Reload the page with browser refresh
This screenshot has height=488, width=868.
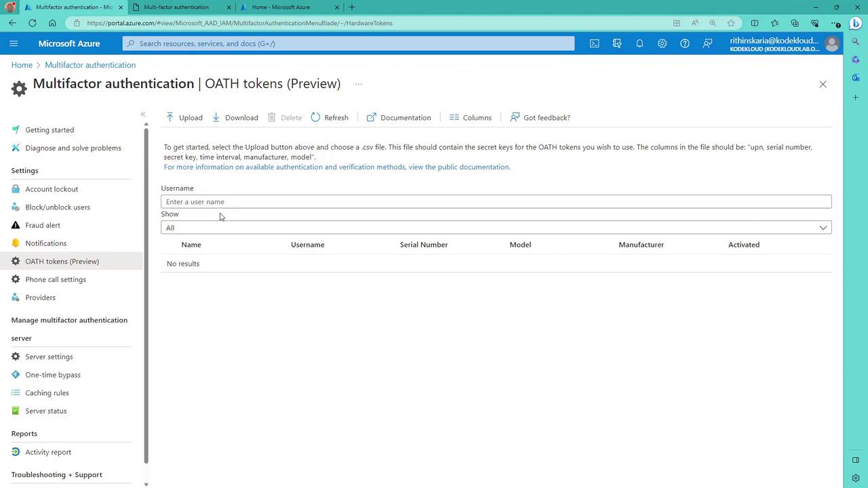(x=33, y=23)
